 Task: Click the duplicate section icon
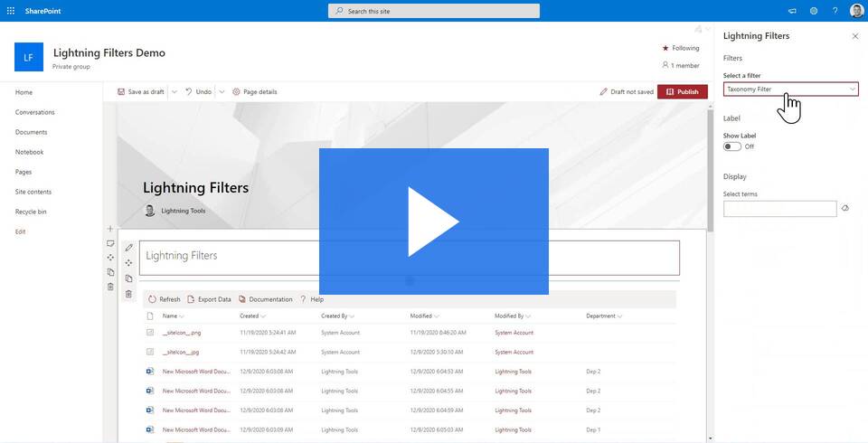pos(110,272)
